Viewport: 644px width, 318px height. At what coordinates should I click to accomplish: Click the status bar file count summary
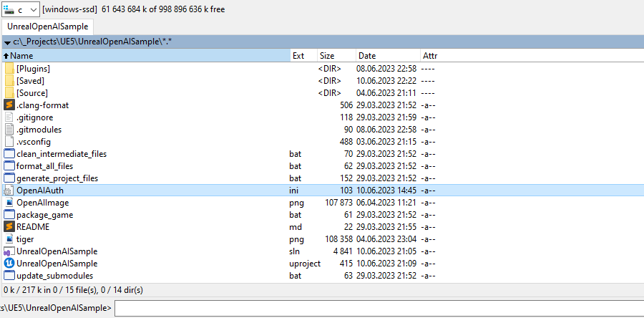(x=73, y=290)
